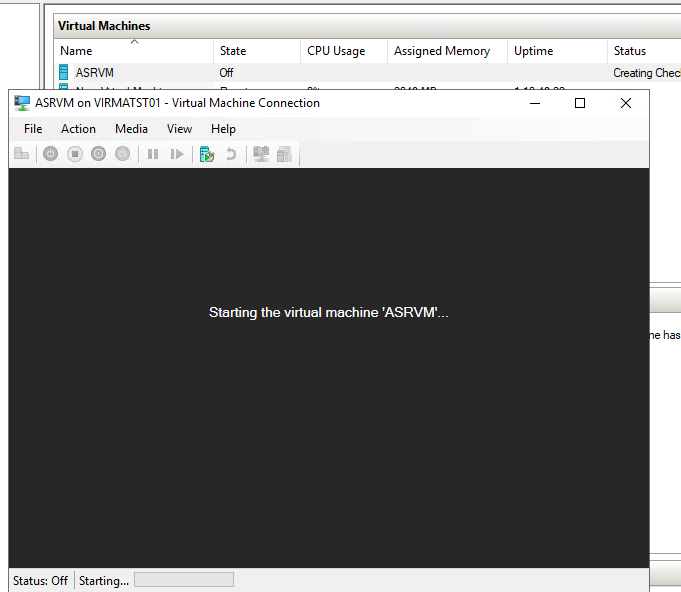Click the Revert undo-arrow toolbar icon
Image resolution: width=681 pixels, height=592 pixels.
pyautogui.click(x=231, y=154)
